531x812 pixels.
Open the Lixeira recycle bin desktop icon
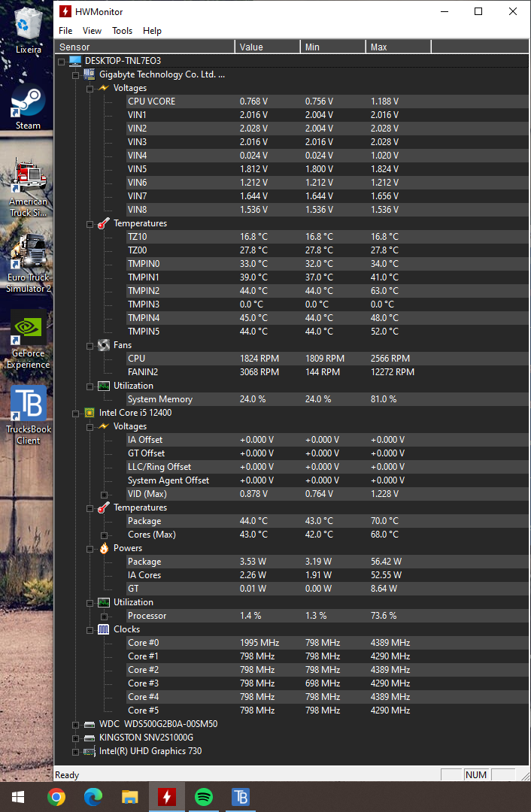pos(28,31)
